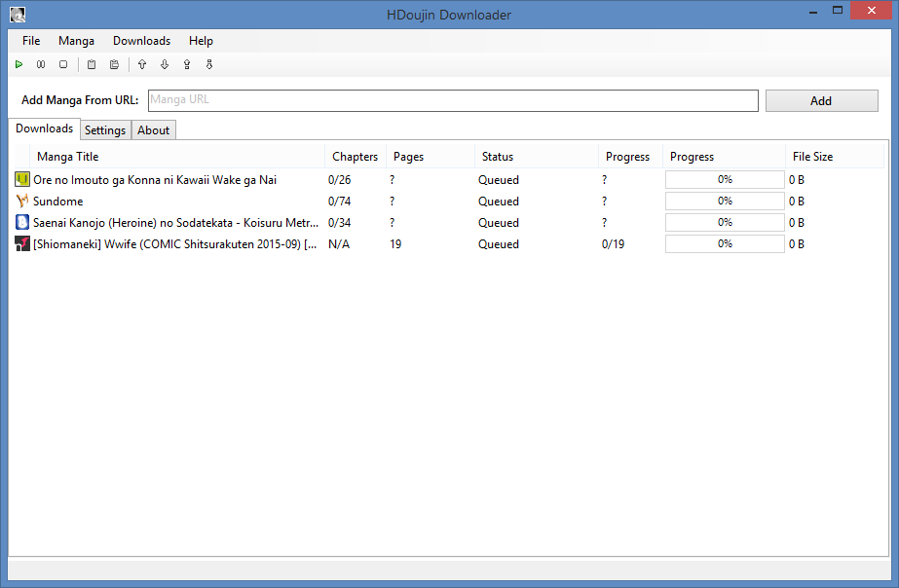Image resolution: width=899 pixels, height=588 pixels.
Task: Start downloads with the green play icon
Action: coord(19,64)
